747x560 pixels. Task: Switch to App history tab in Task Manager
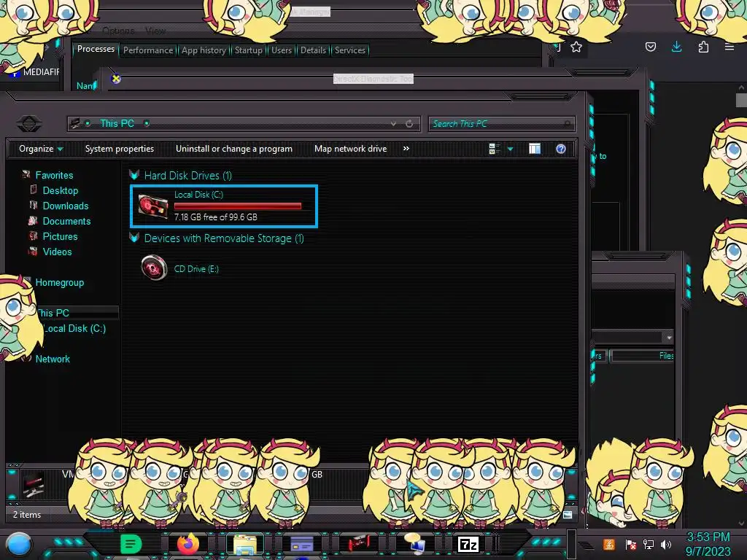point(204,50)
